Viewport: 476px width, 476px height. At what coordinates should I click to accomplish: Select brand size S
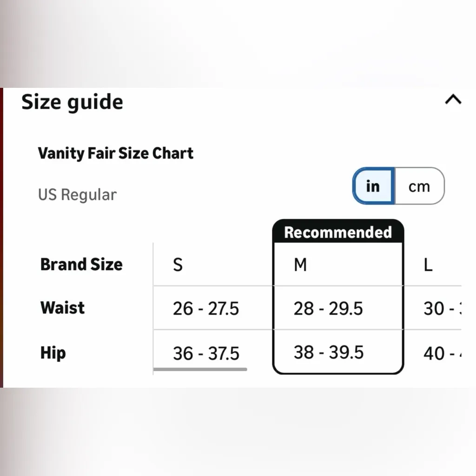pyautogui.click(x=177, y=264)
